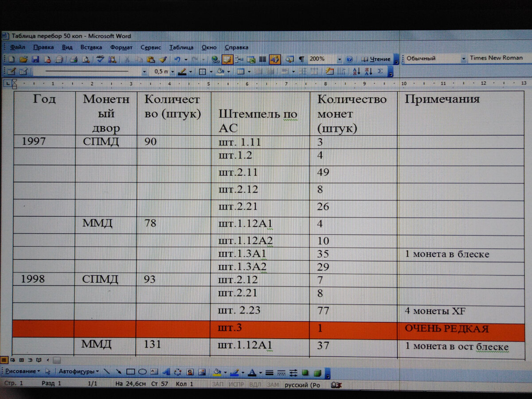
Task: Open the Правка menu
Action: tap(43, 47)
